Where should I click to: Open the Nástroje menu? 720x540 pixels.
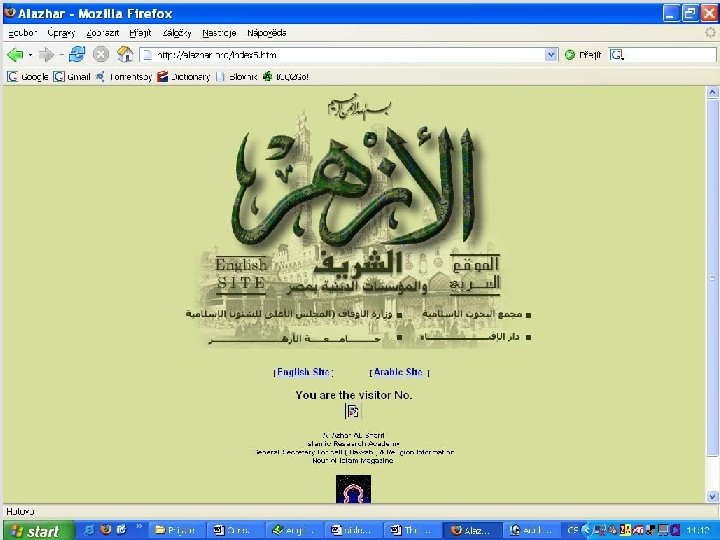pyautogui.click(x=219, y=33)
